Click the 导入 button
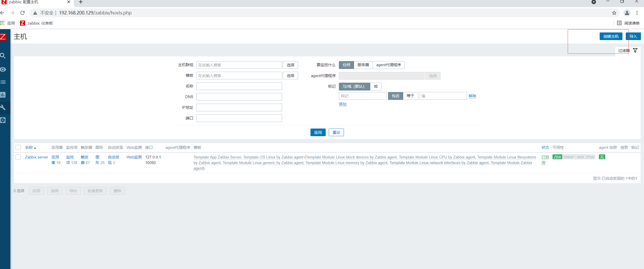The image size is (644, 269). pos(633,36)
